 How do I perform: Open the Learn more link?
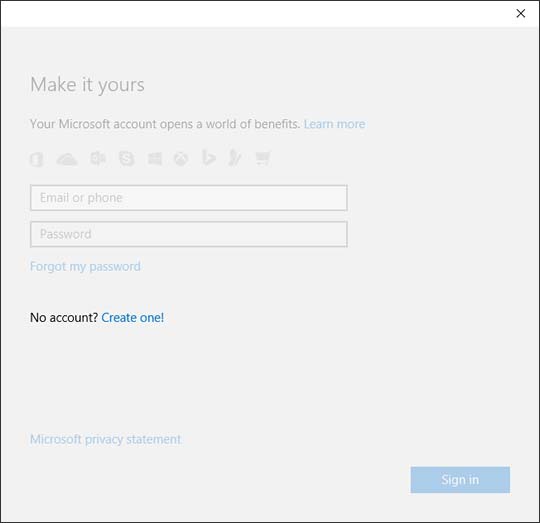point(334,124)
